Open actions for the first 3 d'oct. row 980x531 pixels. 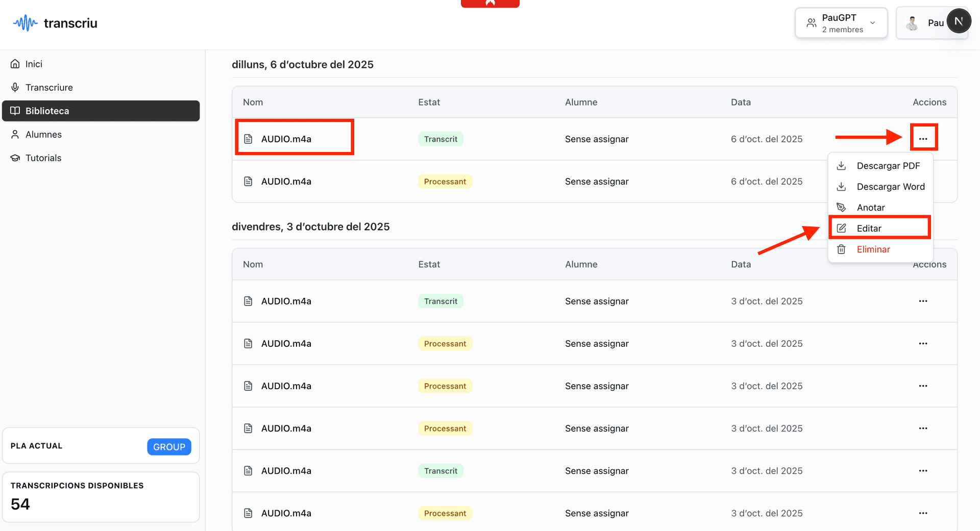tap(923, 301)
